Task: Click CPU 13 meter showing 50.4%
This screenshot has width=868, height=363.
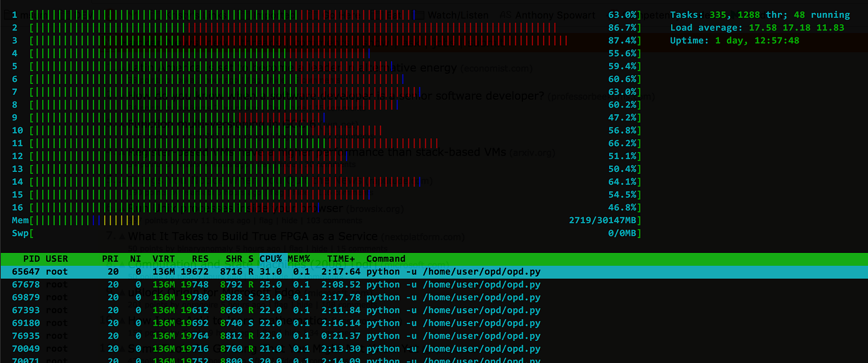Action: point(327,169)
